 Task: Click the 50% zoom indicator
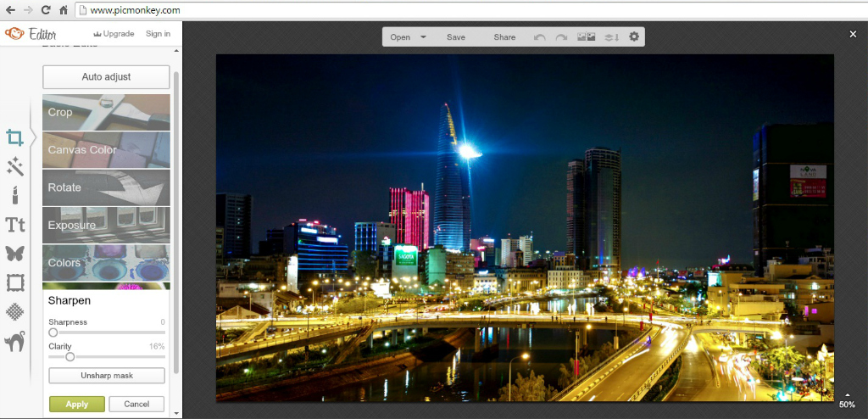(x=847, y=405)
